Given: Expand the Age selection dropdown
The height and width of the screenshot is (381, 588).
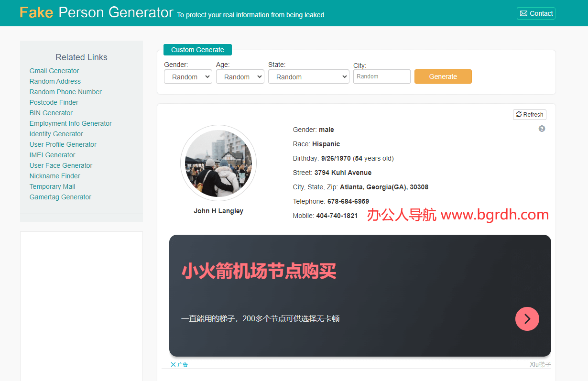Looking at the screenshot, I should tap(240, 76).
